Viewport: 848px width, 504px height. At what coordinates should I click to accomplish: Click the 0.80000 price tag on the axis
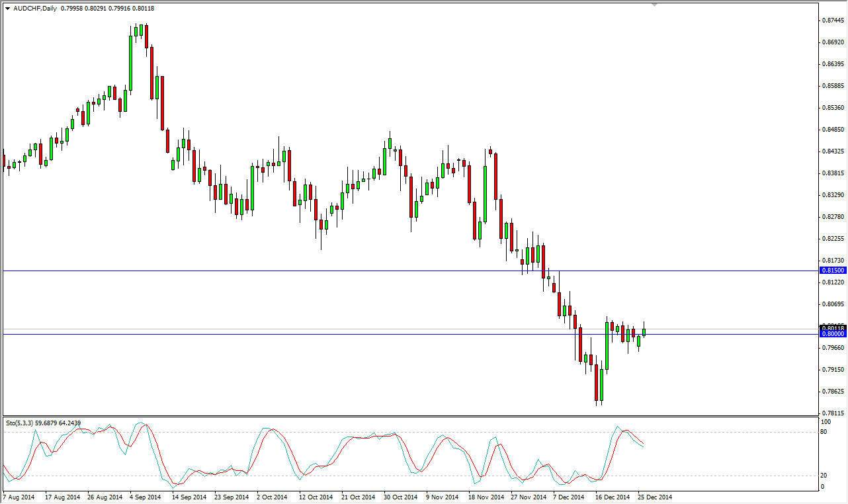click(833, 335)
